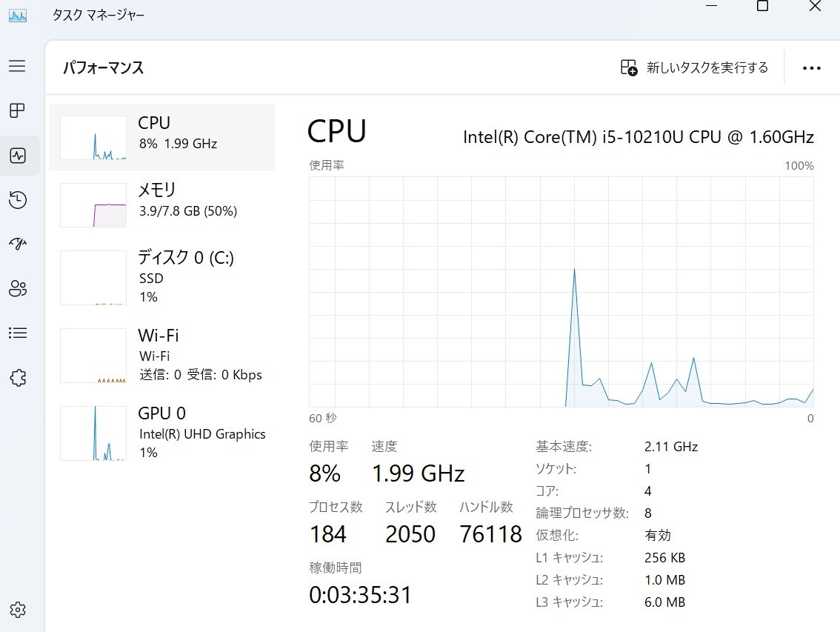
Task: Open the Users page icon
Action: point(18,289)
